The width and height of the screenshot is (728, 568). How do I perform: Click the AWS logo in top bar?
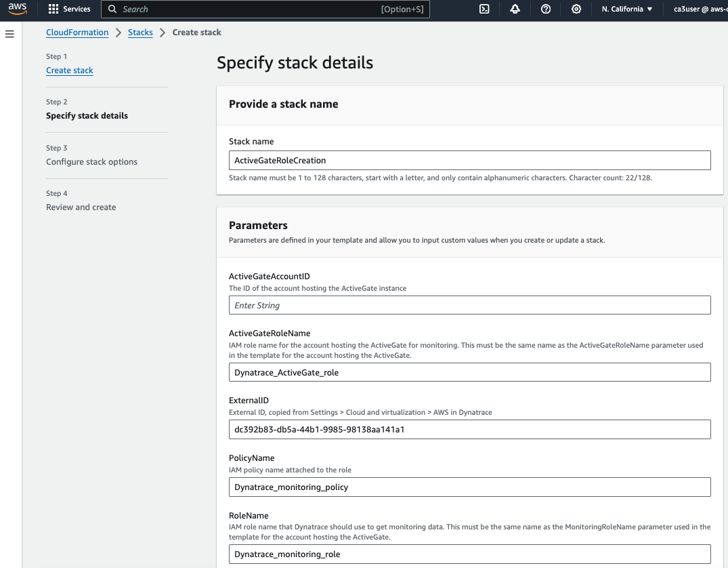[x=17, y=9]
